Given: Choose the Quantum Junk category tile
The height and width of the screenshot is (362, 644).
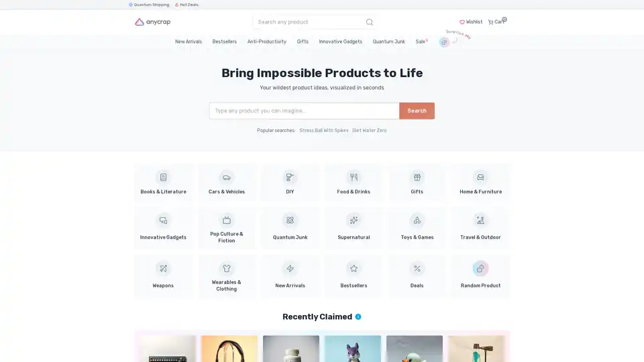Looking at the screenshot, I should click(290, 228).
